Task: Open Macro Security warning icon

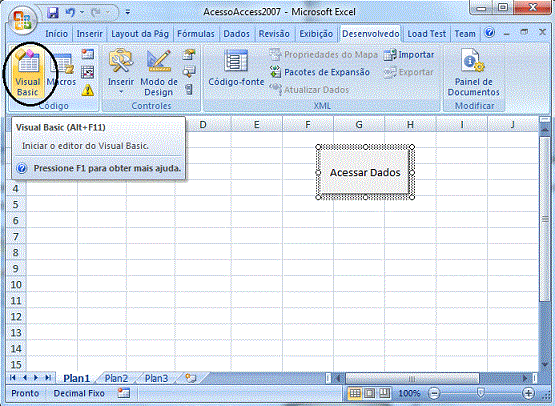Action: pyautogui.click(x=87, y=90)
